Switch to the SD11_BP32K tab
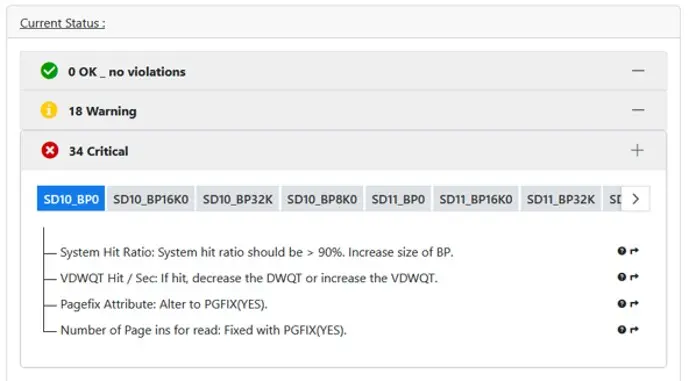689x381 pixels. pos(561,199)
